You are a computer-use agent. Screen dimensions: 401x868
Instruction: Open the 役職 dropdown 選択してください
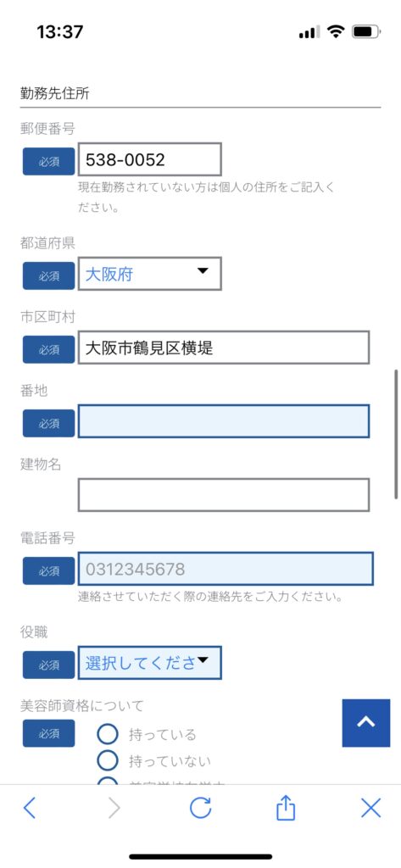click(149, 663)
